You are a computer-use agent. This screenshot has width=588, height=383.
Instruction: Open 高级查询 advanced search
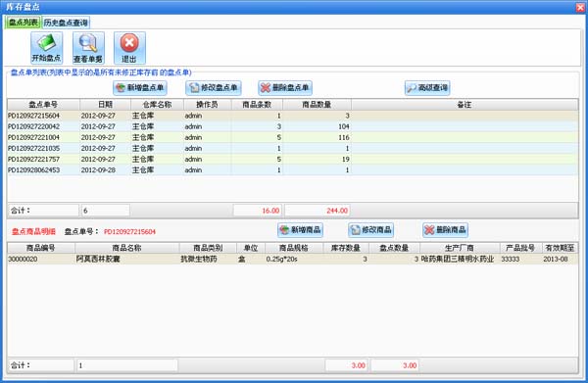click(427, 88)
